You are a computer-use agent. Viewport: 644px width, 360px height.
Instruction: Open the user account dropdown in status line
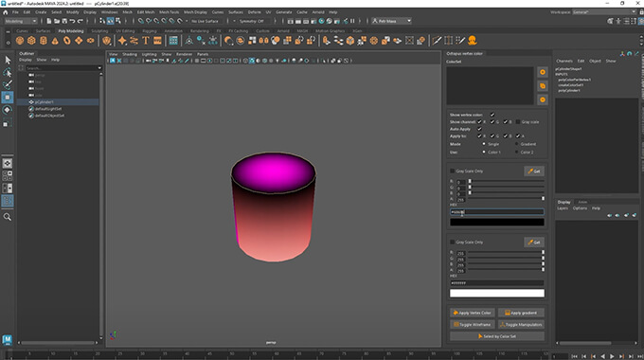tap(391, 21)
